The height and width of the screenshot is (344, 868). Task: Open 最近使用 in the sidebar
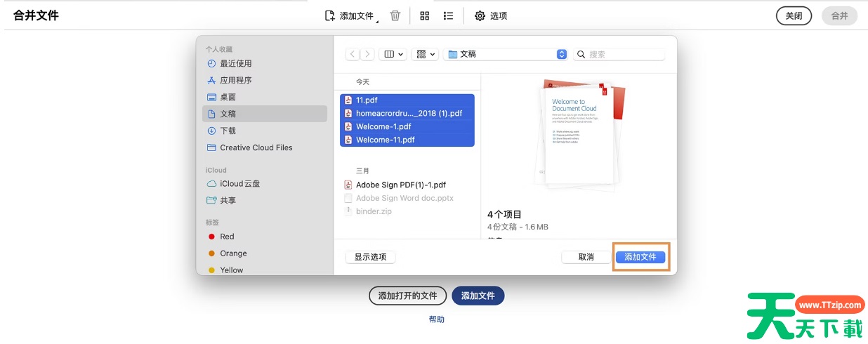[235, 63]
